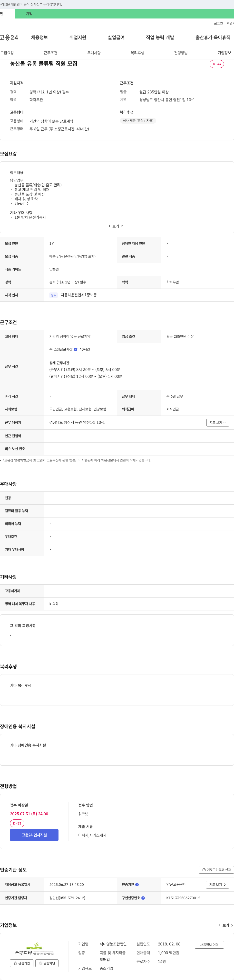Screen dimensions: 234x980
Task: Select revenue value 1,000 백만원
Action: [168, 953]
